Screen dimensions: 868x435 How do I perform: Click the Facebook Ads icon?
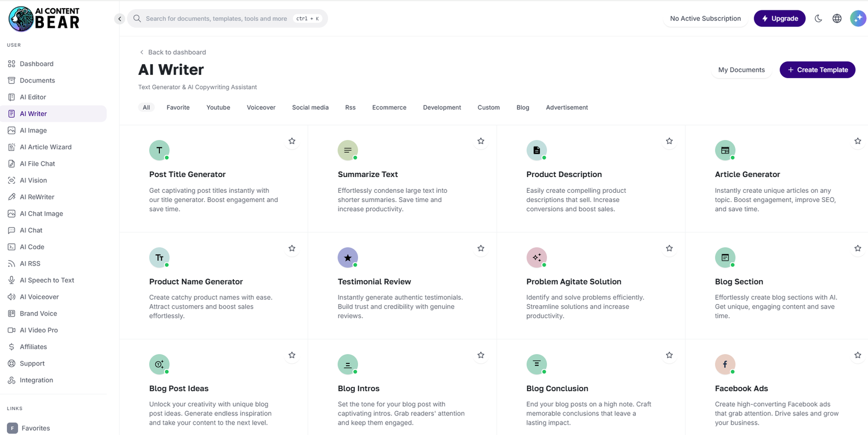pyautogui.click(x=725, y=364)
